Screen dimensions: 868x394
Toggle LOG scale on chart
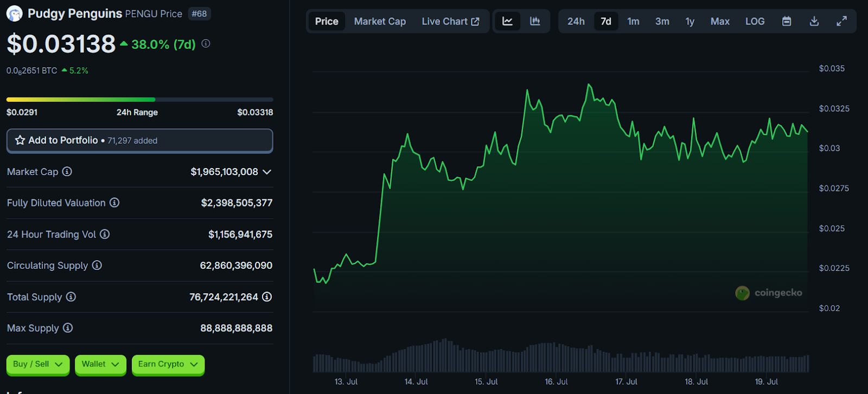click(x=755, y=21)
